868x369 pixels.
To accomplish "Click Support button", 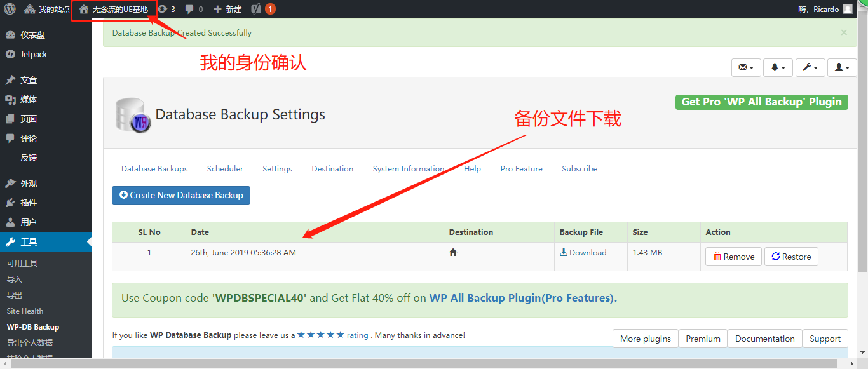I will 825,339.
